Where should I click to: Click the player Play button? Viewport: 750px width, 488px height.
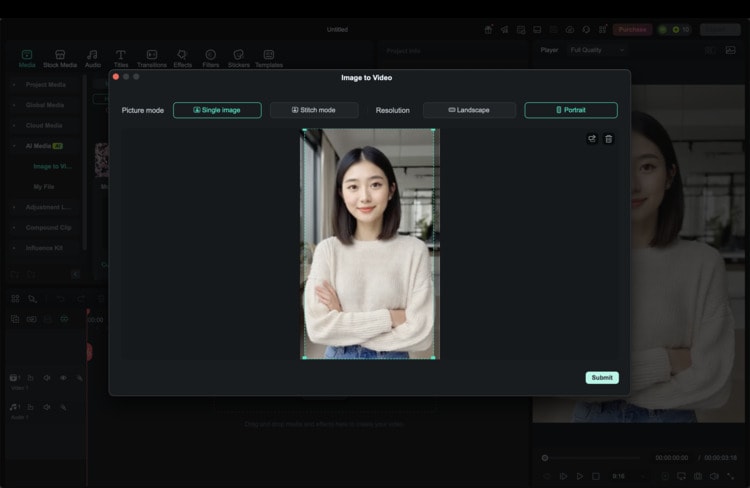click(580, 476)
